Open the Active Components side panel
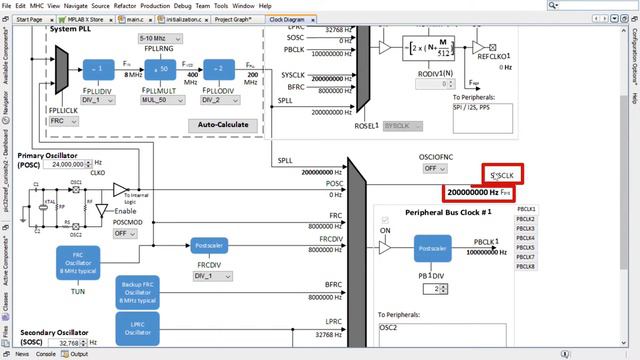640x360 pixels. 5,261
